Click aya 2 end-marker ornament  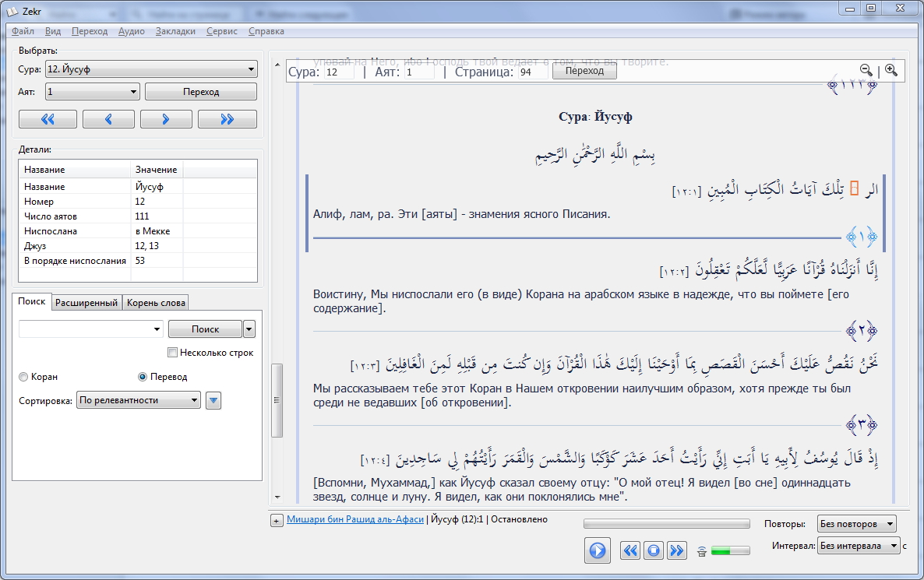(x=861, y=330)
